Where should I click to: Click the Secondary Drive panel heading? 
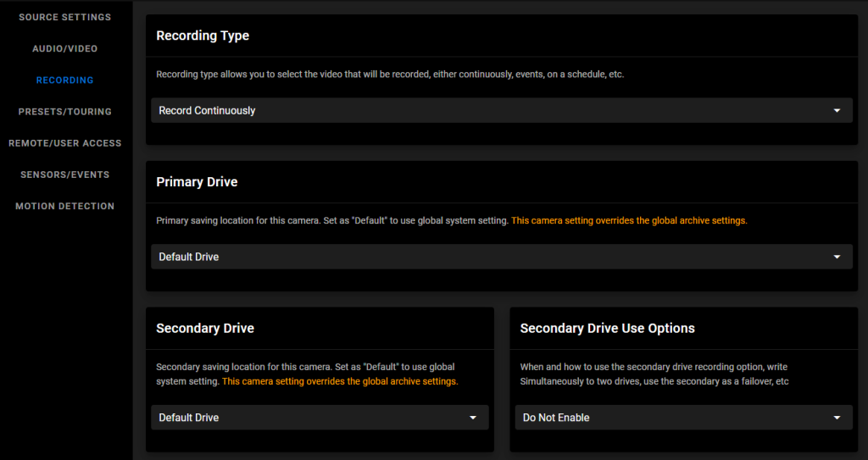(205, 328)
